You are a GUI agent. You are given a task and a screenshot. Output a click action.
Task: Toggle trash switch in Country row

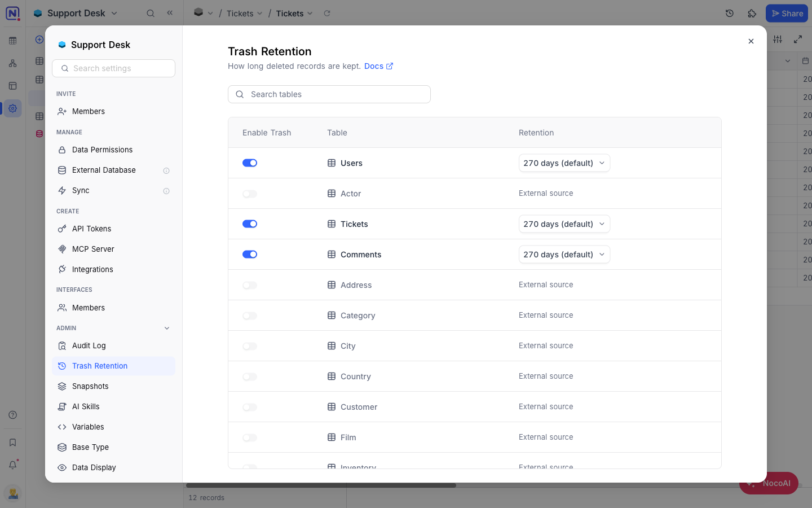point(250,376)
